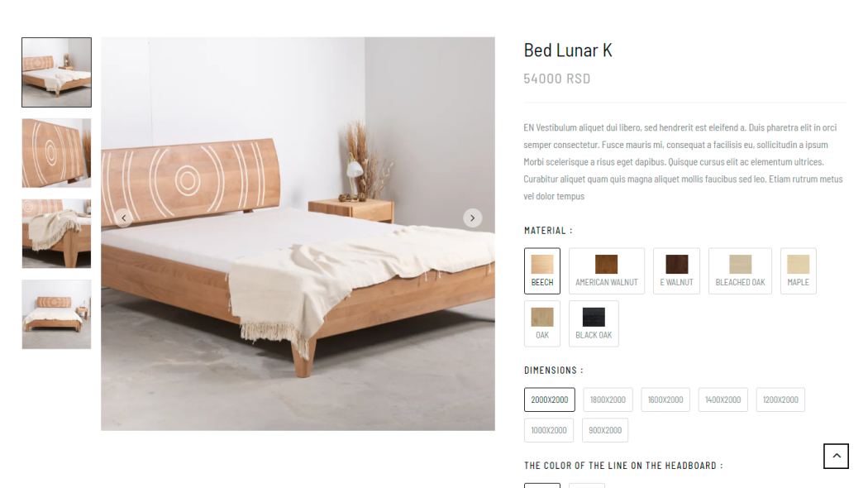Show the front-view bed thumbnail
The image size is (868, 488).
[56, 314]
